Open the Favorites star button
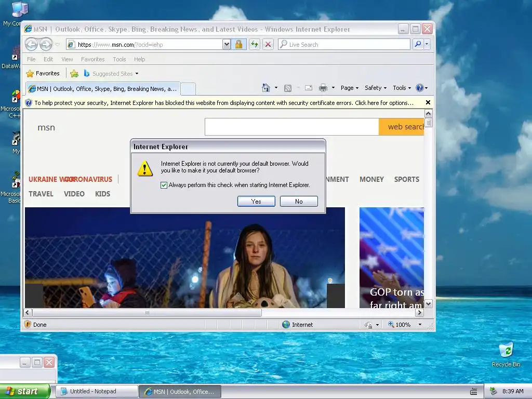The image size is (532, 399). [43, 73]
